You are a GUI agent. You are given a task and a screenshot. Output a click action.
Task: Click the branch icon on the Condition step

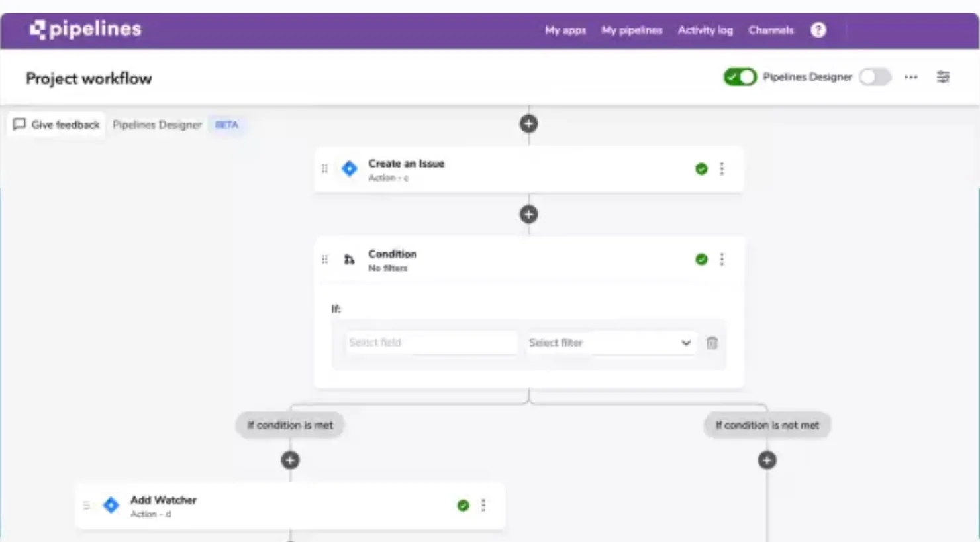click(349, 260)
